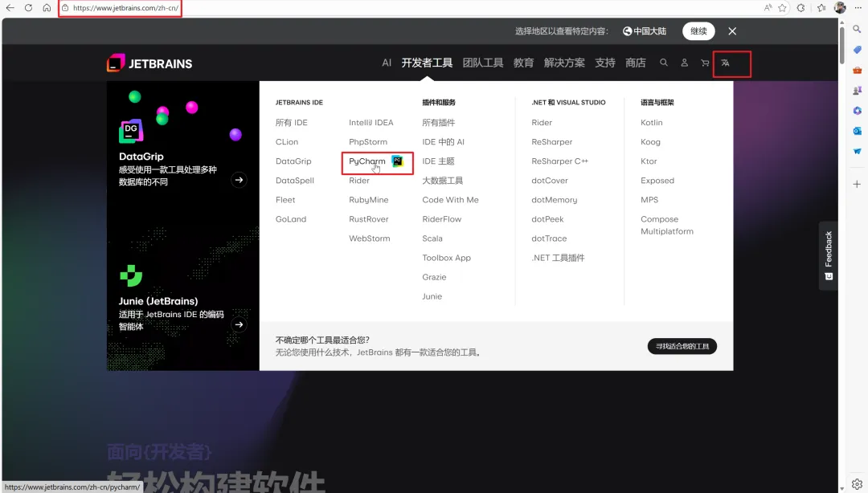The height and width of the screenshot is (493, 868).
Task: Open the 教育 menu
Action: [523, 63]
